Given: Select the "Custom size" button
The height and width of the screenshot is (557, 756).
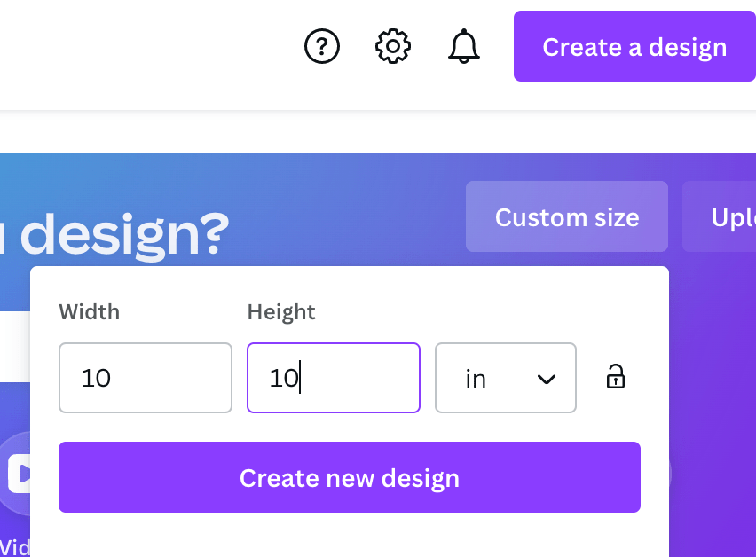Looking at the screenshot, I should [567, 217].
